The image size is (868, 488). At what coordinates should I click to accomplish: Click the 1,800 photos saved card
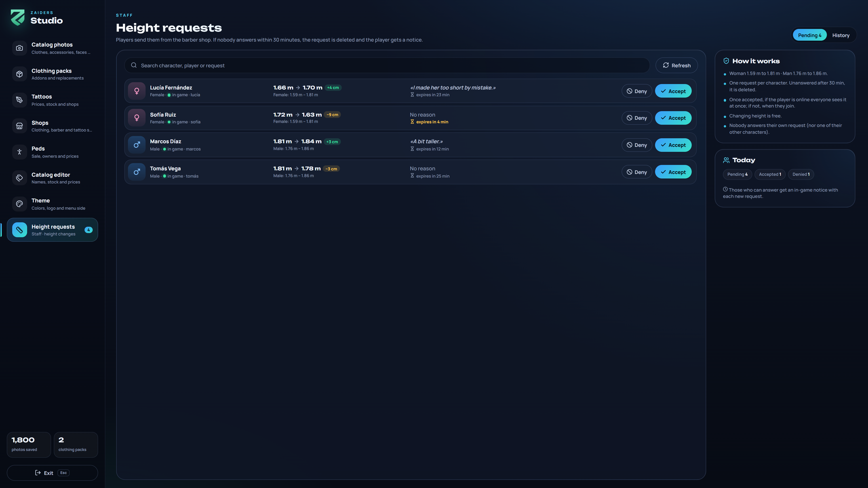tap(29, 445)
